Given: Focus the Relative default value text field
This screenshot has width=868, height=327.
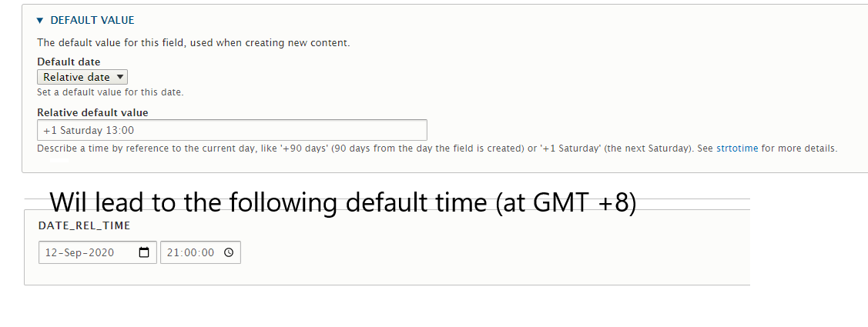Looking at the screenshot, I should pos(232,130).
